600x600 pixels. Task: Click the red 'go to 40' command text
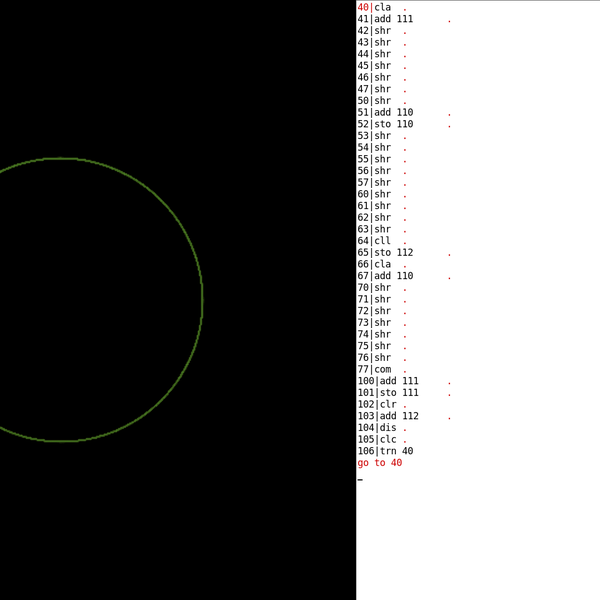(380, 463)
